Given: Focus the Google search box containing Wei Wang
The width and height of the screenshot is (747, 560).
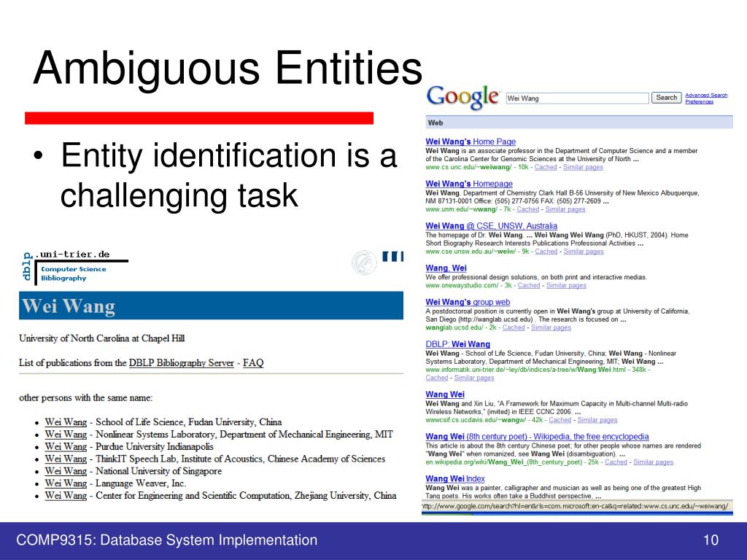Looking at the screenshot, I should [x=577, y=98].
